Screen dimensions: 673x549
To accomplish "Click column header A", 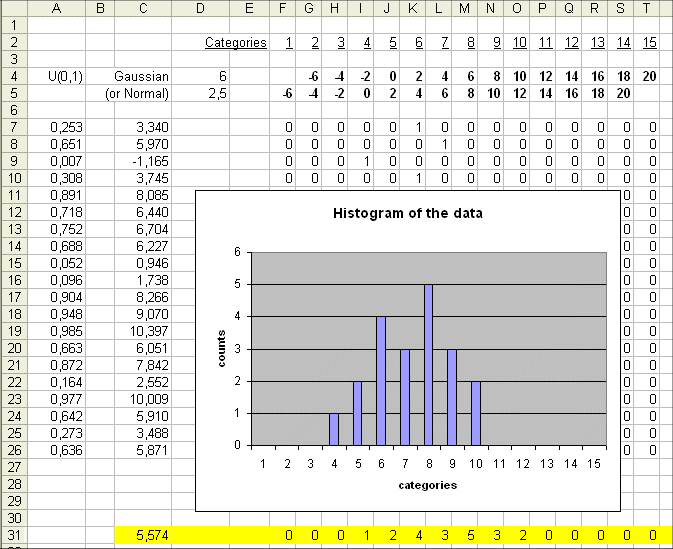I will (56, 8).
